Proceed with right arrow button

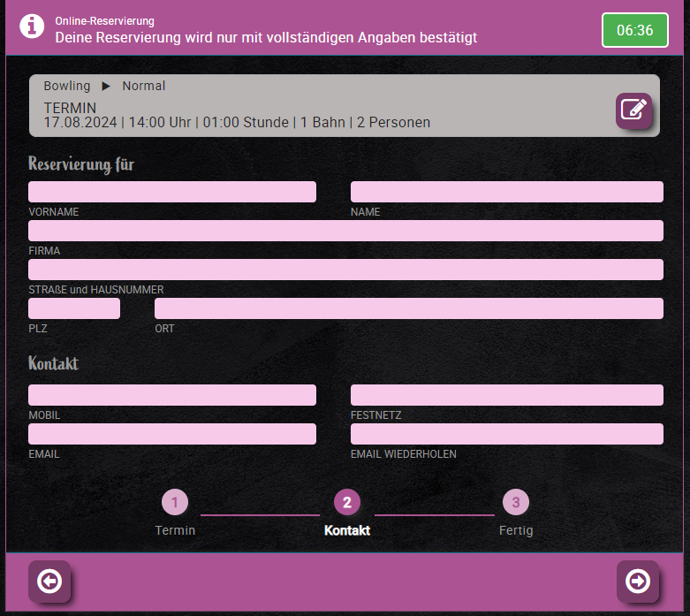[637, 581]
